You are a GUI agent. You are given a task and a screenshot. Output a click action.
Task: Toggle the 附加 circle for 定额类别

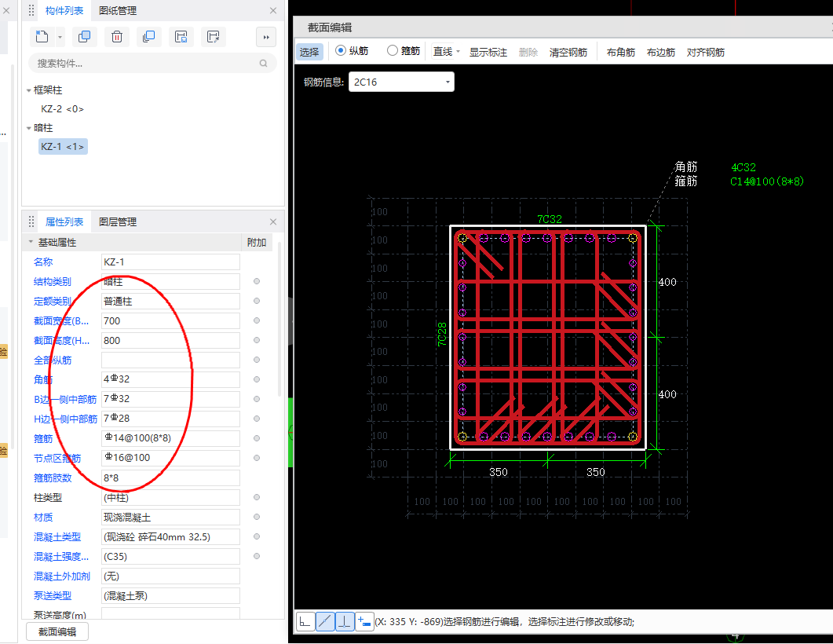[x=257, y=301]
